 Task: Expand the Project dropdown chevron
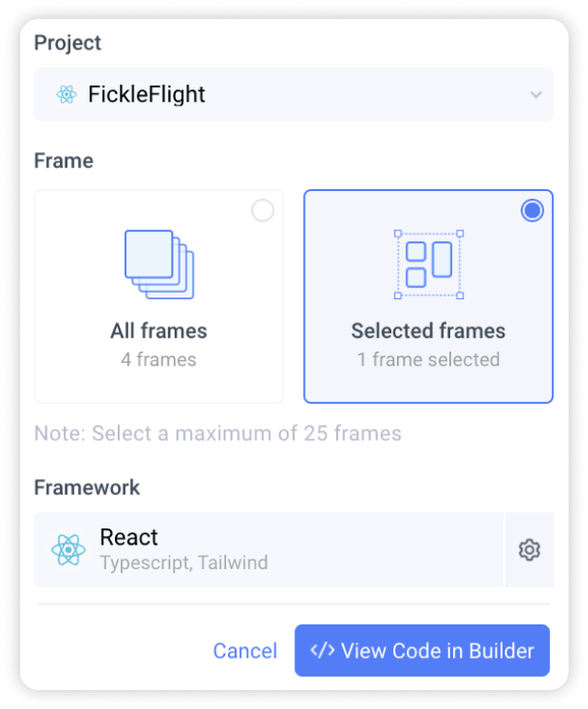coord(536,95)
